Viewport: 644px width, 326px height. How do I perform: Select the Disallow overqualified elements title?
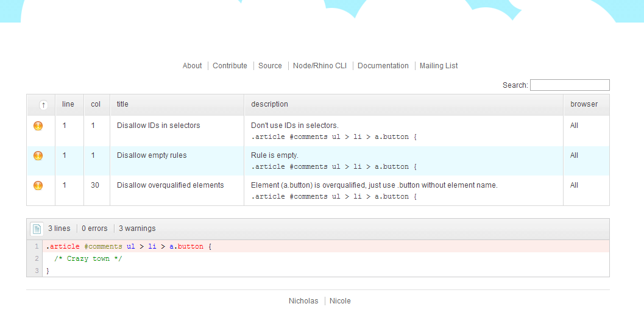click(x=171, y=185)
